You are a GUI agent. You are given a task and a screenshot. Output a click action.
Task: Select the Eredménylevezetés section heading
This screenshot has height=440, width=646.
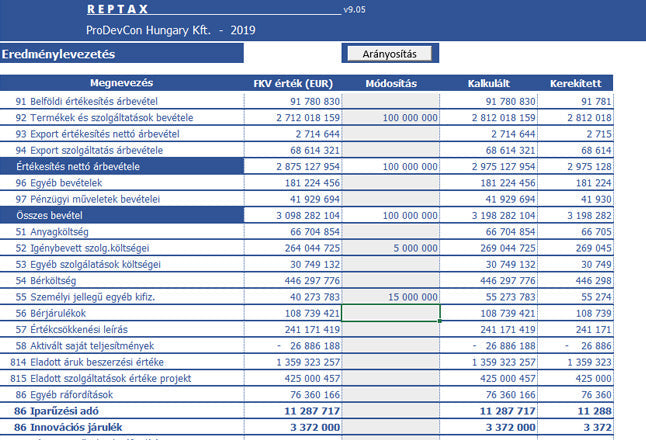[60, 54]
